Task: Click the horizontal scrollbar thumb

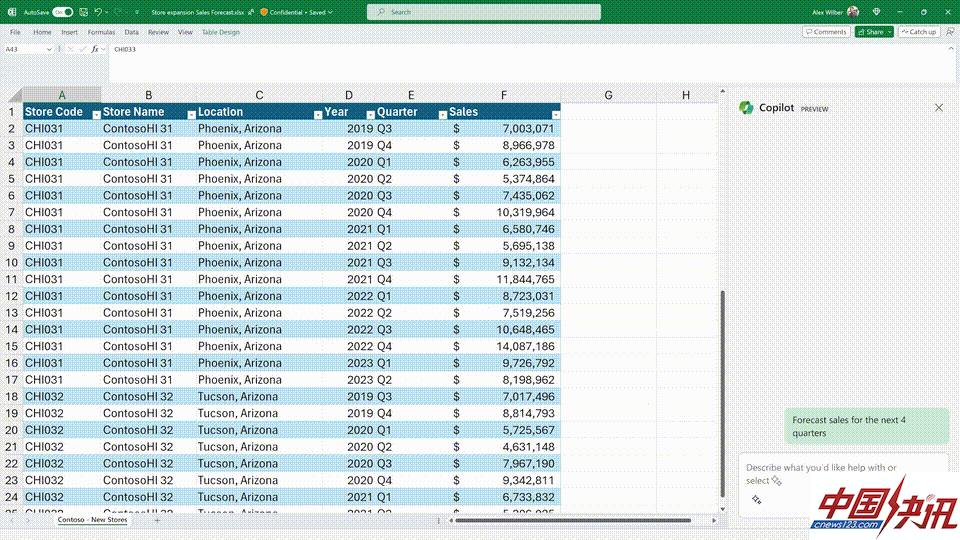Action: click(x=573, y=520)
